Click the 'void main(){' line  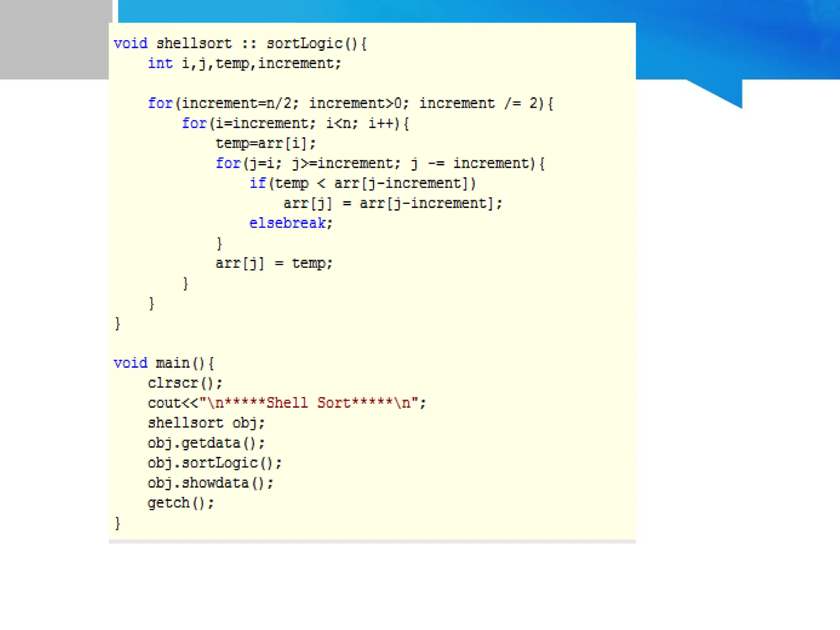[164, 363]
